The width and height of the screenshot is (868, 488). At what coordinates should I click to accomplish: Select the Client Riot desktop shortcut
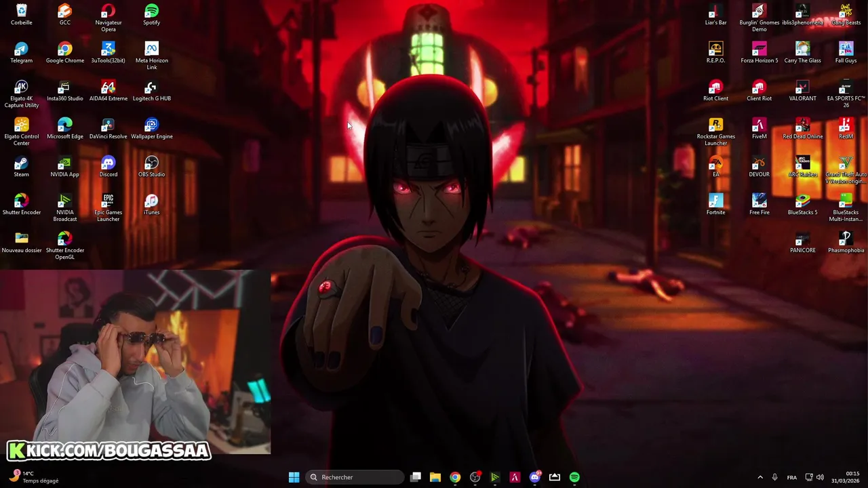pyautogui.click(x=759, y=91)
